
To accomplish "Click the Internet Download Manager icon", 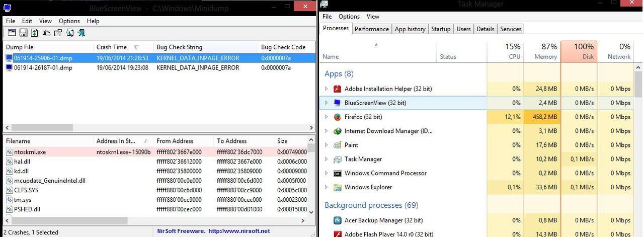I will (337, 131).
